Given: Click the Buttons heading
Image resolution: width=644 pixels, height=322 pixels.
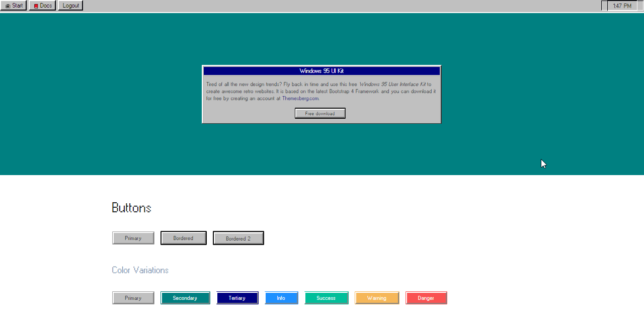Looking at the screenshot, I should tap(131, 208).
